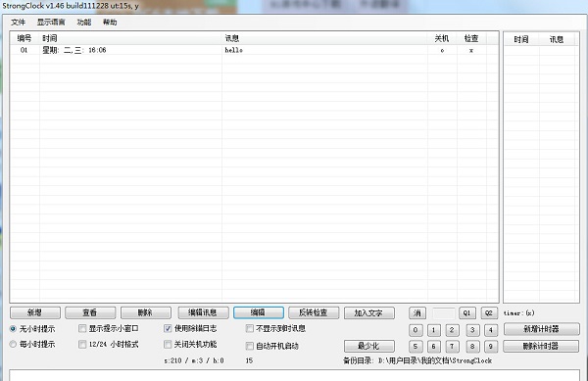Click the alarm time ending in 16:06
Image resolution: width=588 pixels, height=381 pixels.
pyautogui.click(x=74, y=50)
